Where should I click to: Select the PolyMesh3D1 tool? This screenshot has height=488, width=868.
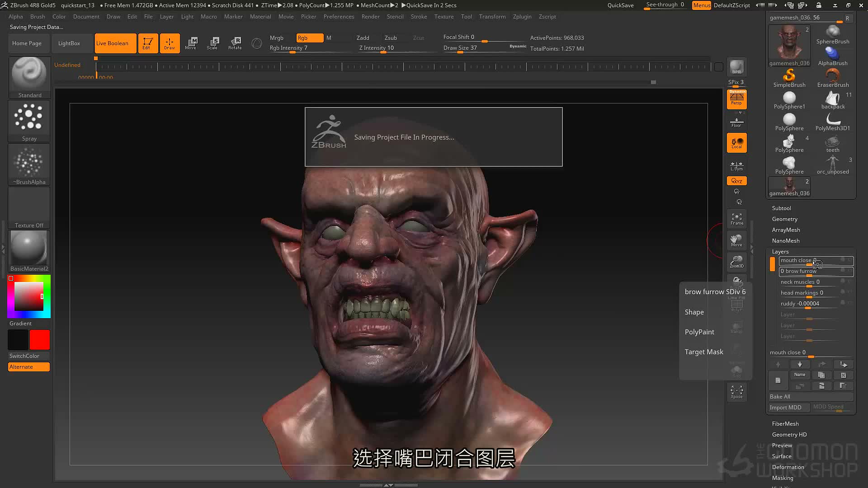pyautogui.click(x=833, y=122)
